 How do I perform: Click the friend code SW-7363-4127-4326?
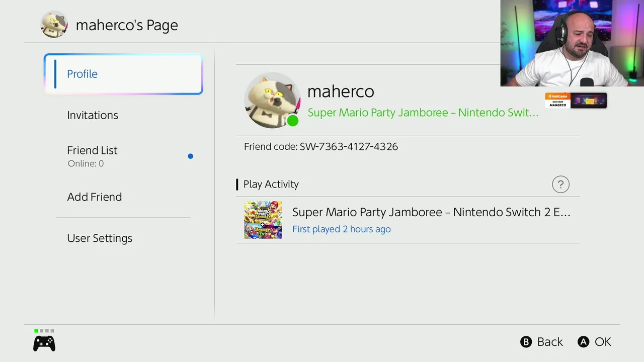pos(349,147)
